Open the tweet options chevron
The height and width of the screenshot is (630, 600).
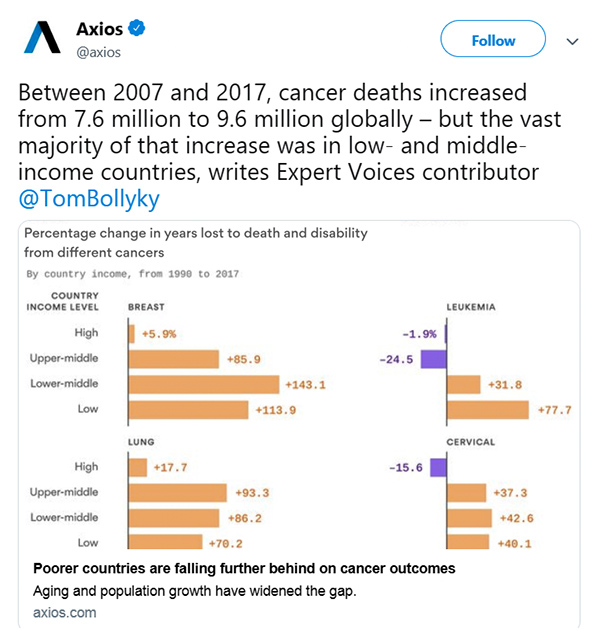(572, 41)
